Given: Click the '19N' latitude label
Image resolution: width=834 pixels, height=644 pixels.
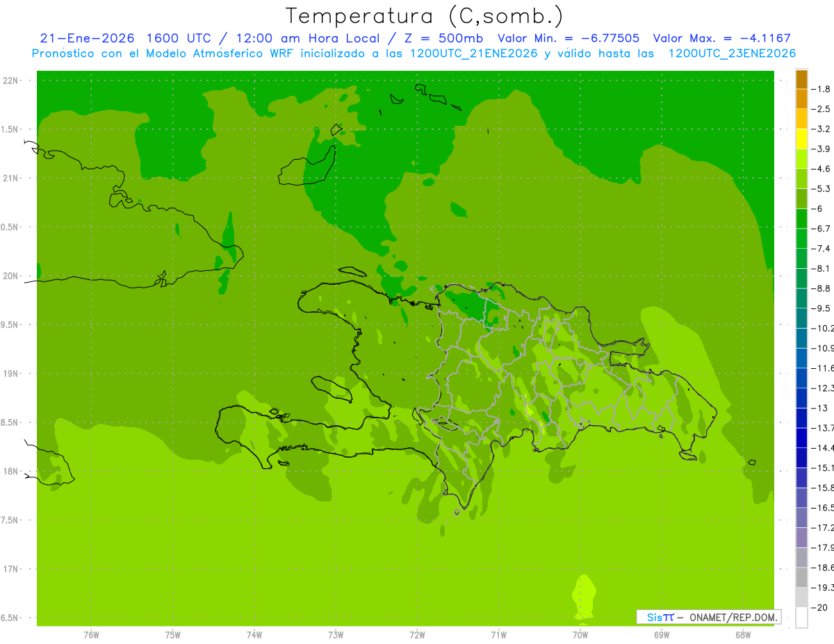Looking at the screenshot, I should (x=10, y=374).
